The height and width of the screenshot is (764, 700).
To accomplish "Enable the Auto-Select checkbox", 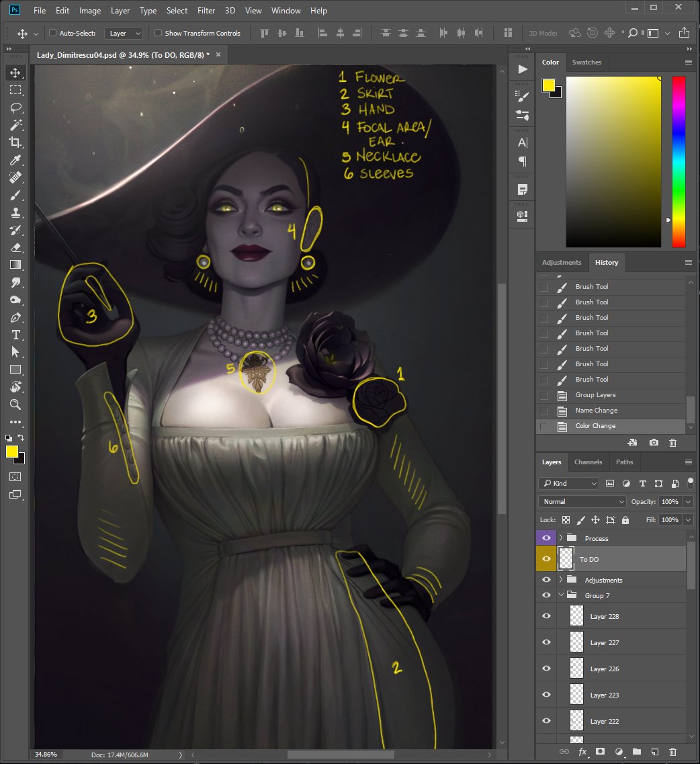I will pos(52,33).
